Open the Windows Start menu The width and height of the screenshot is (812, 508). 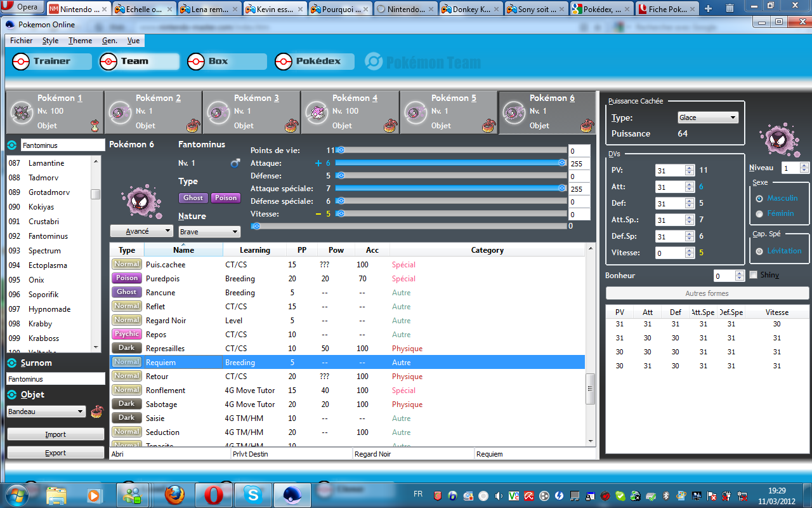(16, 494)
